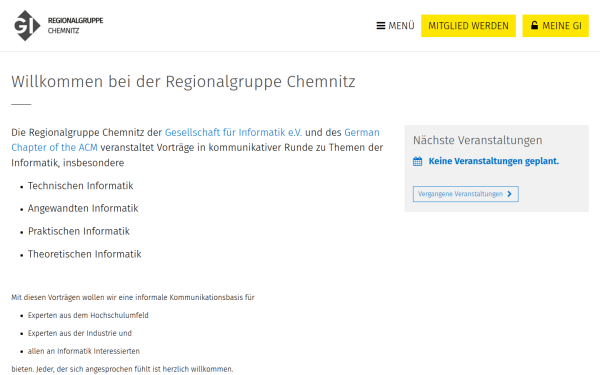Open the hamburger MENÜ icon

pyautogui.click(x=380, y=26)
